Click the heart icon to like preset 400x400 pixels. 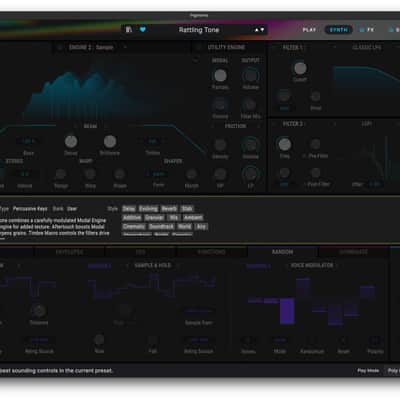tap(143, 30)
